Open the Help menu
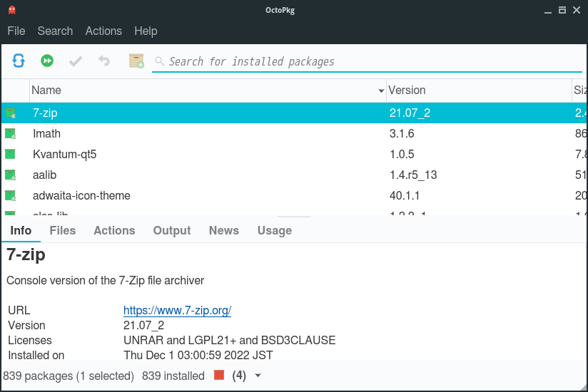This screenshot has height=392, width=588. click(x=146, y=31)
